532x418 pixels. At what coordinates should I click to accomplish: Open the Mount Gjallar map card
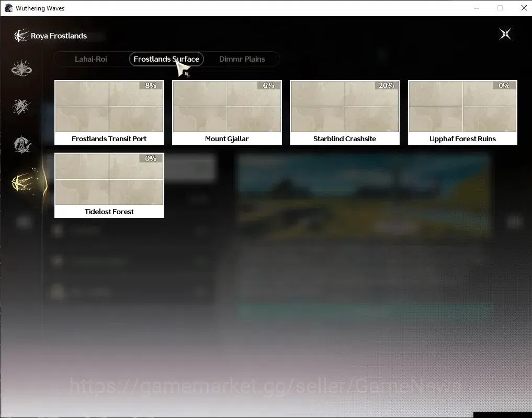pos(227,112)
